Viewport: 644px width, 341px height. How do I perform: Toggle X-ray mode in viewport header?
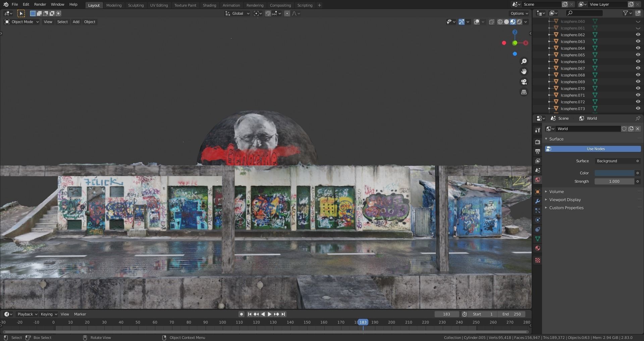pyautogui.click(x=491, y=22)
